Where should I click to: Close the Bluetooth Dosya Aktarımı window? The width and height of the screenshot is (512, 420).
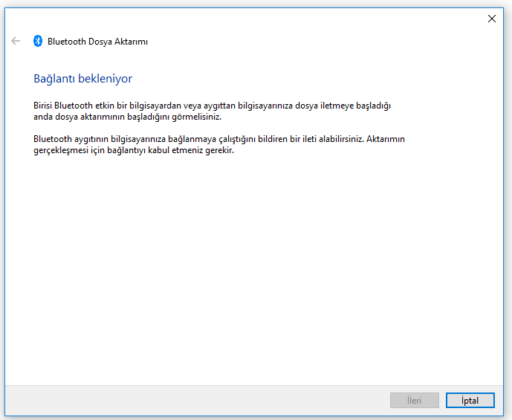[491, 19]
